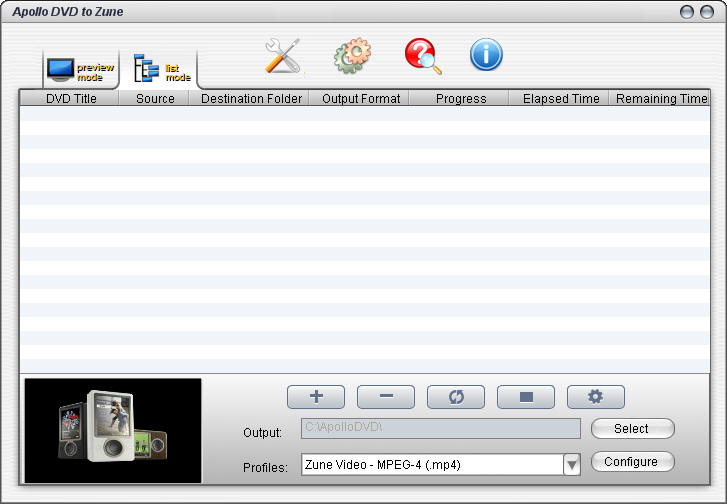Click the circular arrows convert button
This screenshot has width=727, height=504.
pos(456,397)
